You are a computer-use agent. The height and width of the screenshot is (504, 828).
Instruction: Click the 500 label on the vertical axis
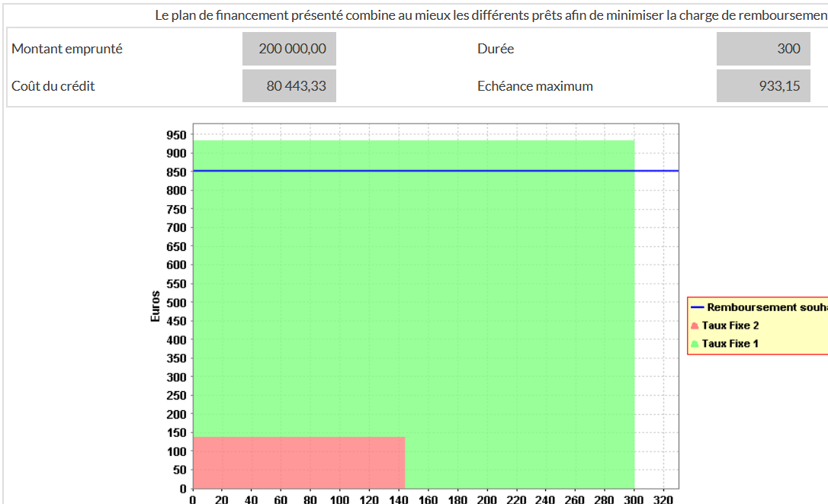(x=176, y=303)
